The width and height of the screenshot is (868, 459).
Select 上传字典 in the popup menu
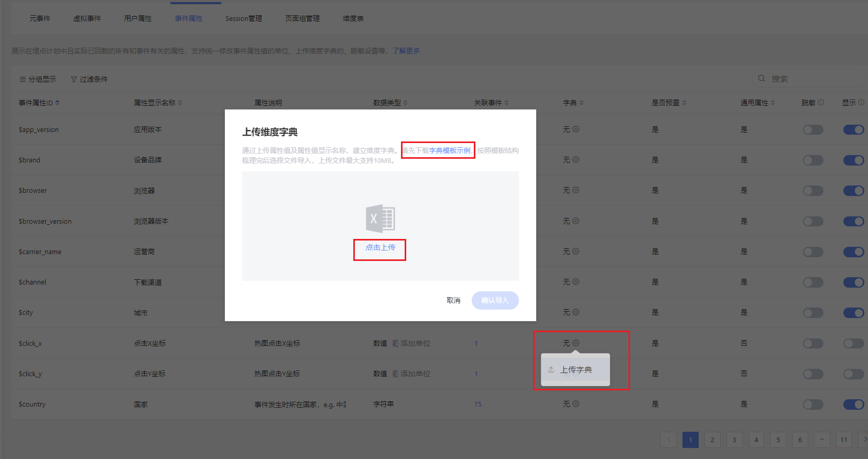(x=576, y=370)
